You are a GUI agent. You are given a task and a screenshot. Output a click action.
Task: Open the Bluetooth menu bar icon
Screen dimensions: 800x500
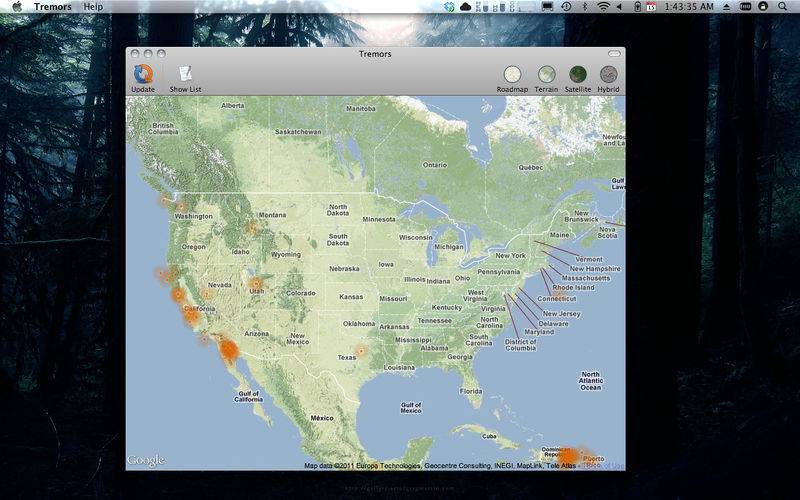click(585, 7)
